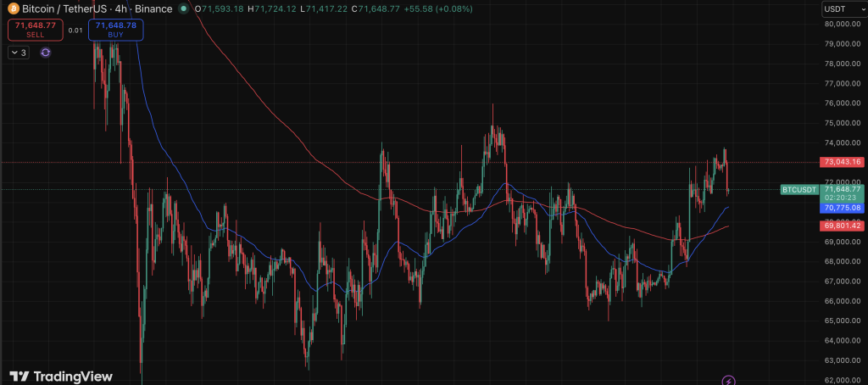This screenshot has height=385, width=868.
Task: Click the purple indicator refresh icon
Action: pos(46,53)
